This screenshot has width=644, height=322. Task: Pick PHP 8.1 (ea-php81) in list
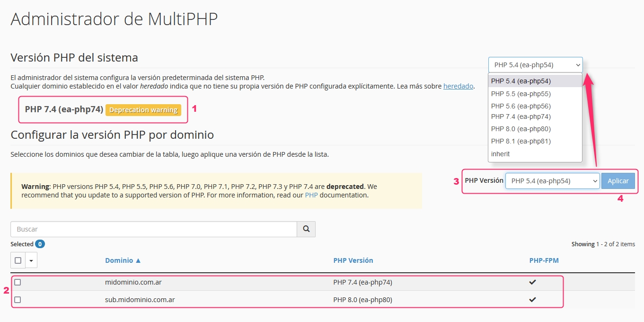coord(521,141)
